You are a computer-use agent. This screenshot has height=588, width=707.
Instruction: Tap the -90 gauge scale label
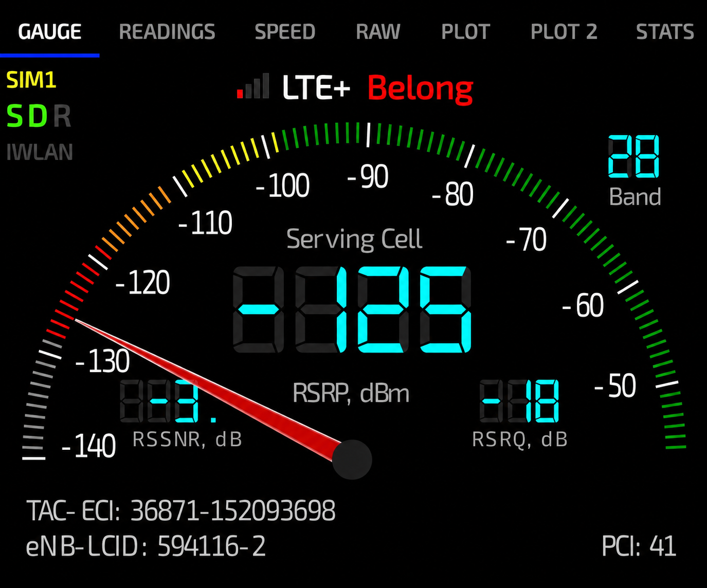(x=368, y=177)
